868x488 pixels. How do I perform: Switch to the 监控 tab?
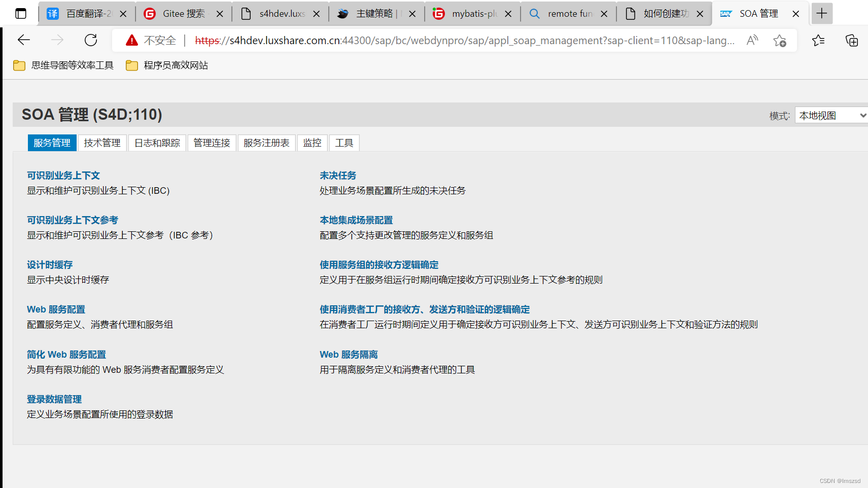pyautogui.click(x=312, y=143)
